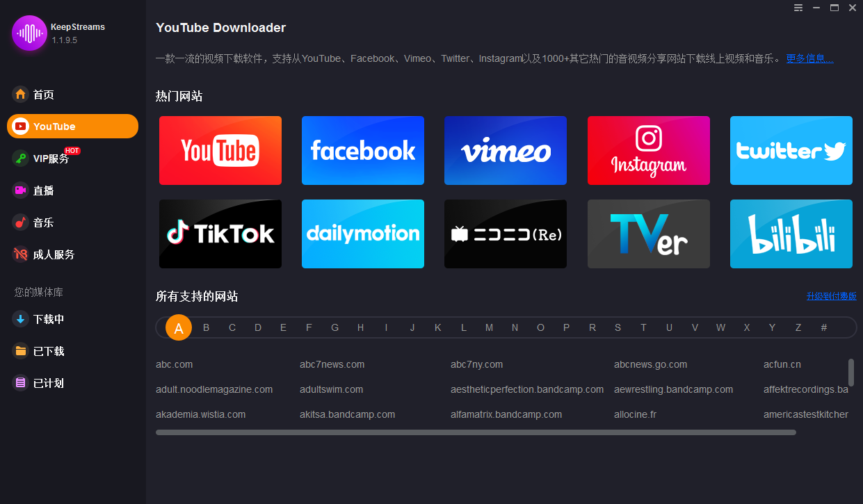
Task: Select letter A in the alphabet filter
Action: click(x=179, y=328)
